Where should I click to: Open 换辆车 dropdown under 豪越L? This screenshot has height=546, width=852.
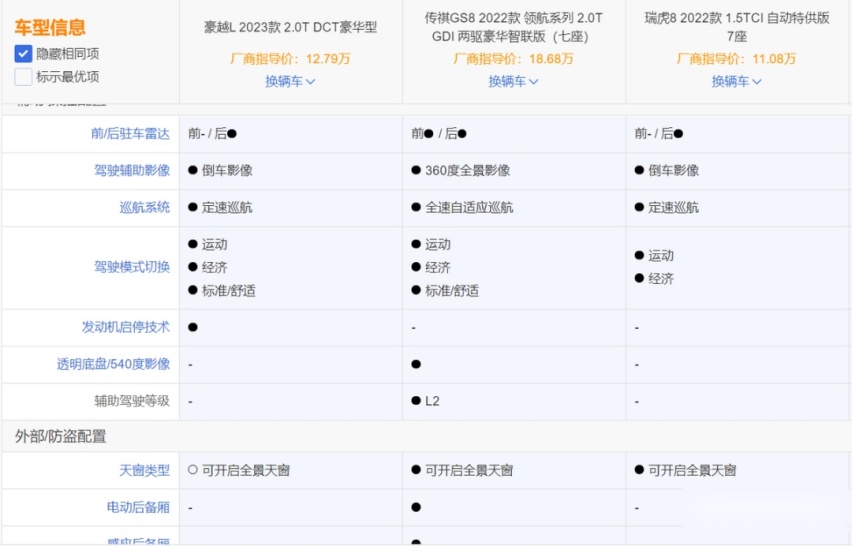290,81
